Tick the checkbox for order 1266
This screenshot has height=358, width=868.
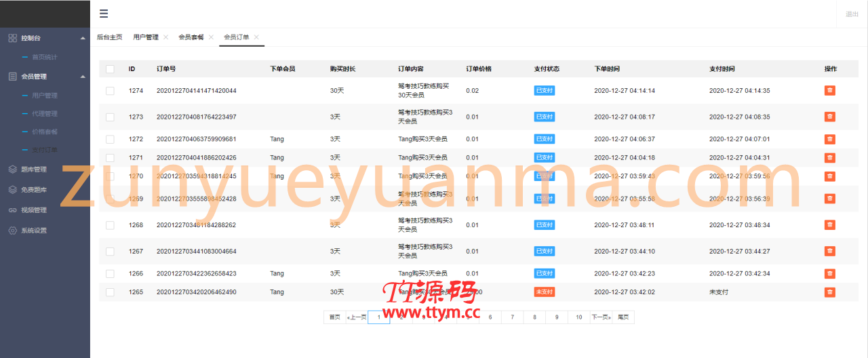pyautogui.click(x=110, y=273)
